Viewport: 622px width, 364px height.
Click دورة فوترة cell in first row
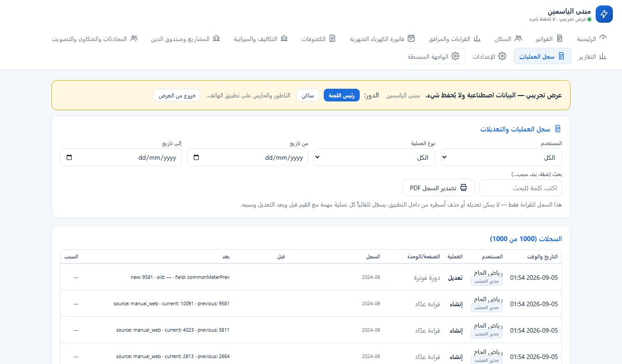(x=426, y=277)
